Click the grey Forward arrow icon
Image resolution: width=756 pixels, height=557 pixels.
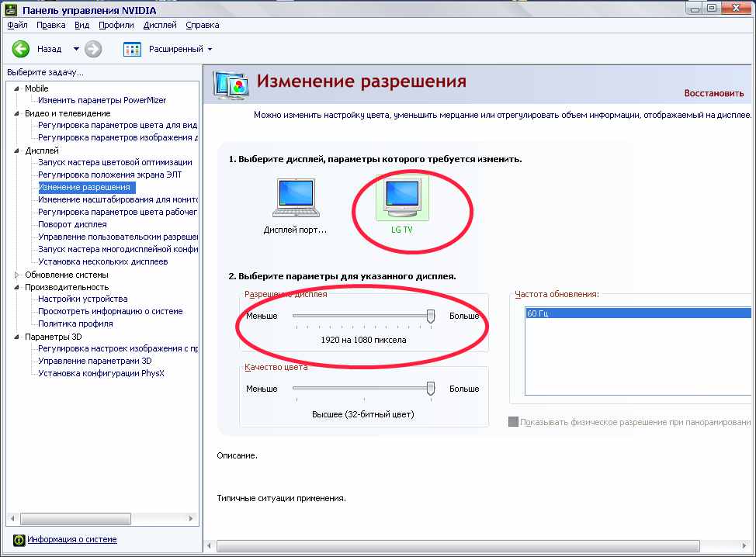(x=93, y=49)
